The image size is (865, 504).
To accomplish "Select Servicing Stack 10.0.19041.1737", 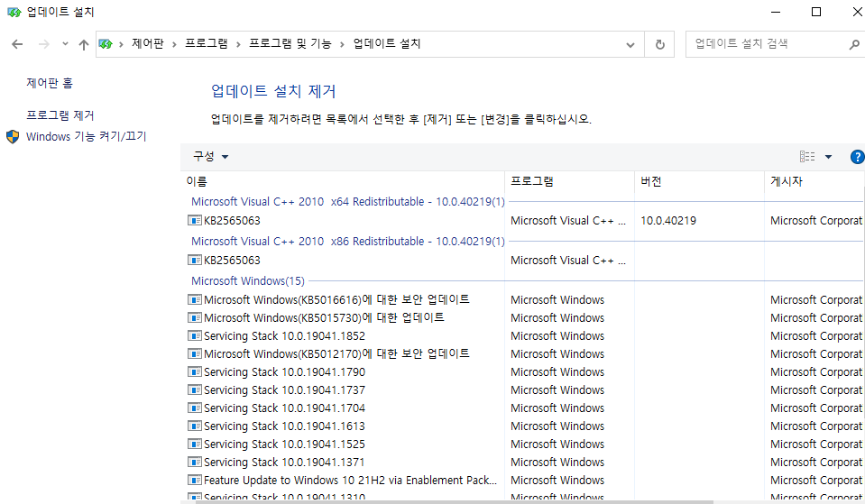I will pyautogui.click(x=285, y=389).
